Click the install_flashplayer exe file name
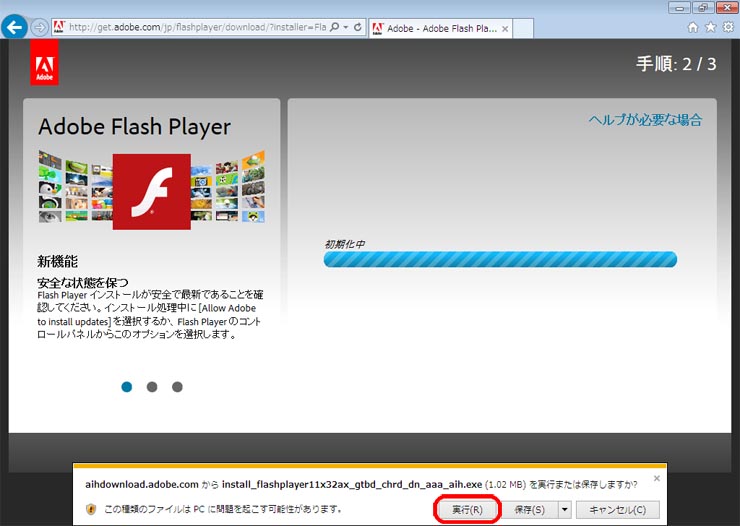Screen dimensions: 740x526 [x=352, y=484]
